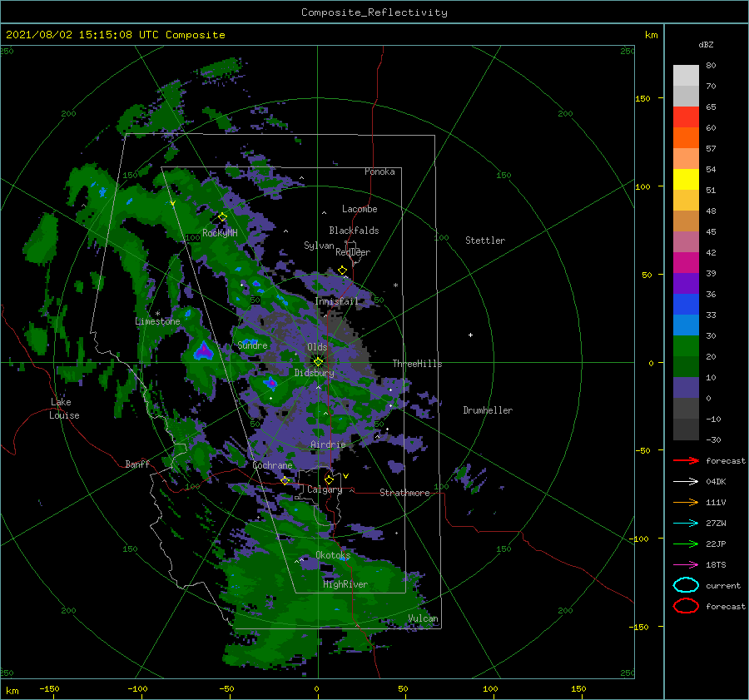Click the magenta 18TS arrow legend icon

pos(686,565)
